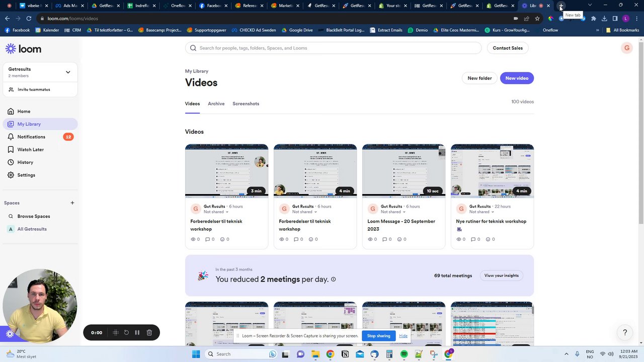Open Chrome downloads icon
Screen dimensions: 644x362
click(x=604, y=19)
